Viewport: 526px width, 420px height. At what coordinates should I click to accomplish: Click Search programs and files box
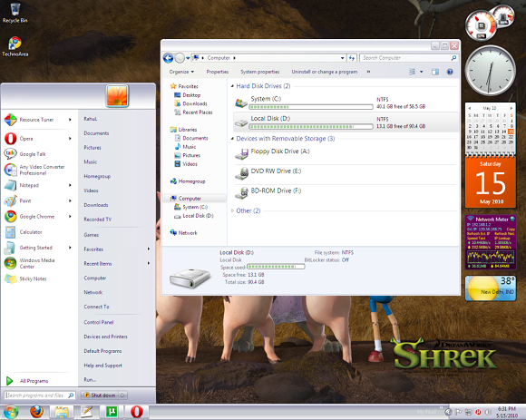[x=35, y=396]
